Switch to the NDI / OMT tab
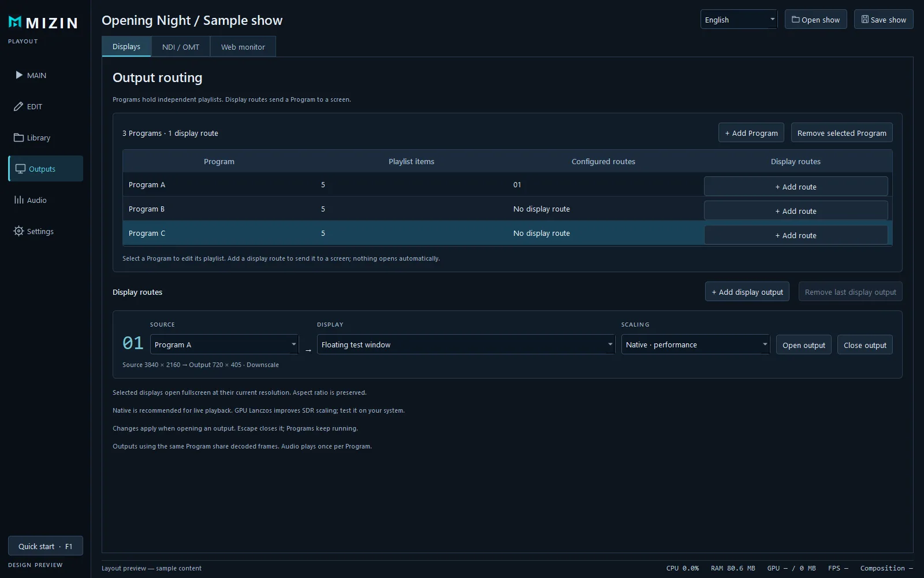 (181, 47)
